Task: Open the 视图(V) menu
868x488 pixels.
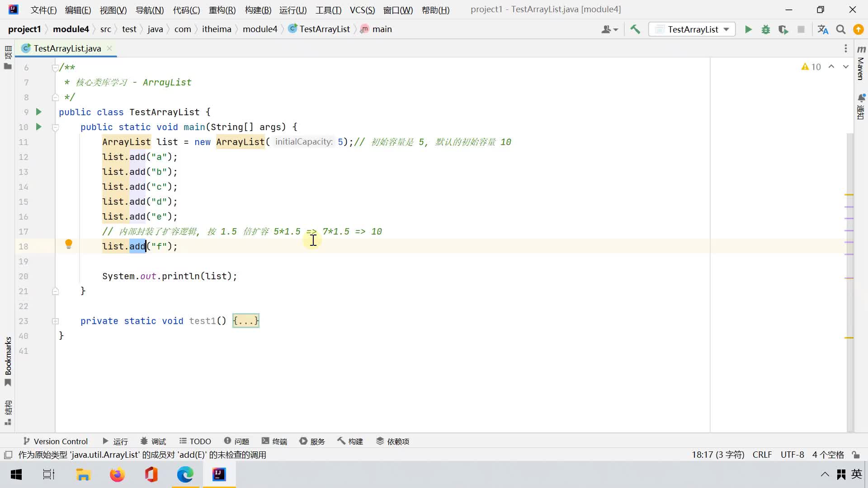Action: coord(113,10)
